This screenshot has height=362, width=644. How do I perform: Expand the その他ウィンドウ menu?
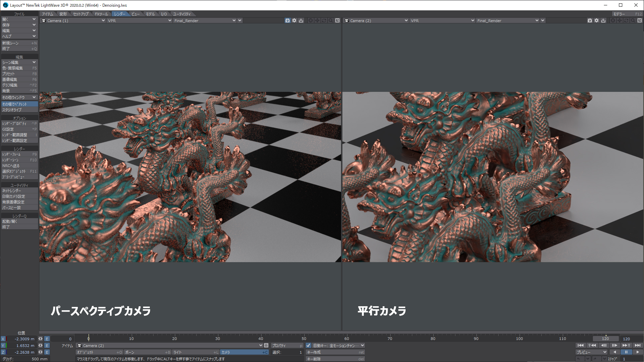(19, 98)
